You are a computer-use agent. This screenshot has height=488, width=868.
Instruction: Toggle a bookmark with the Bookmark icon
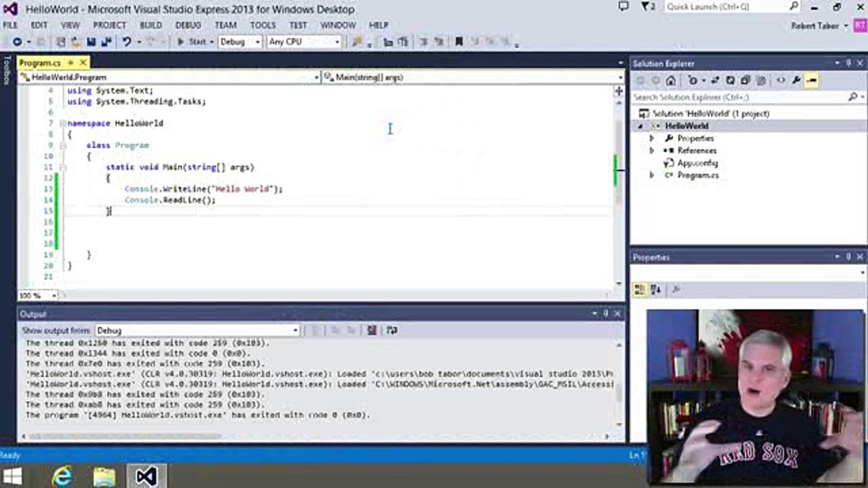(x=459, y=42)
